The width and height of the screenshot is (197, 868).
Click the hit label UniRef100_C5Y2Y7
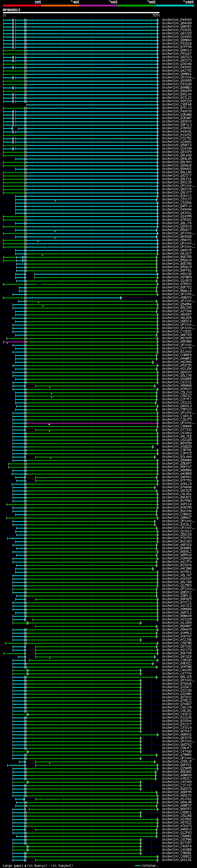pyautogui.click(x=177, y=200)
